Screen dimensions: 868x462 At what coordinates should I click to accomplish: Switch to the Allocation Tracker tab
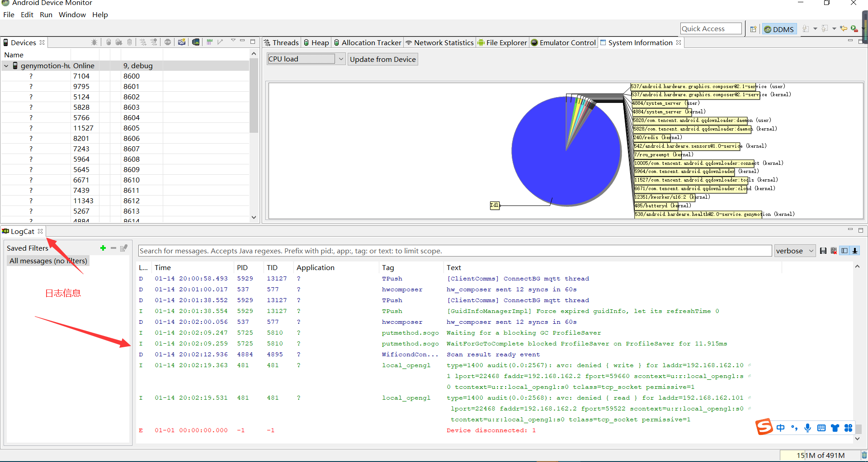367,42
